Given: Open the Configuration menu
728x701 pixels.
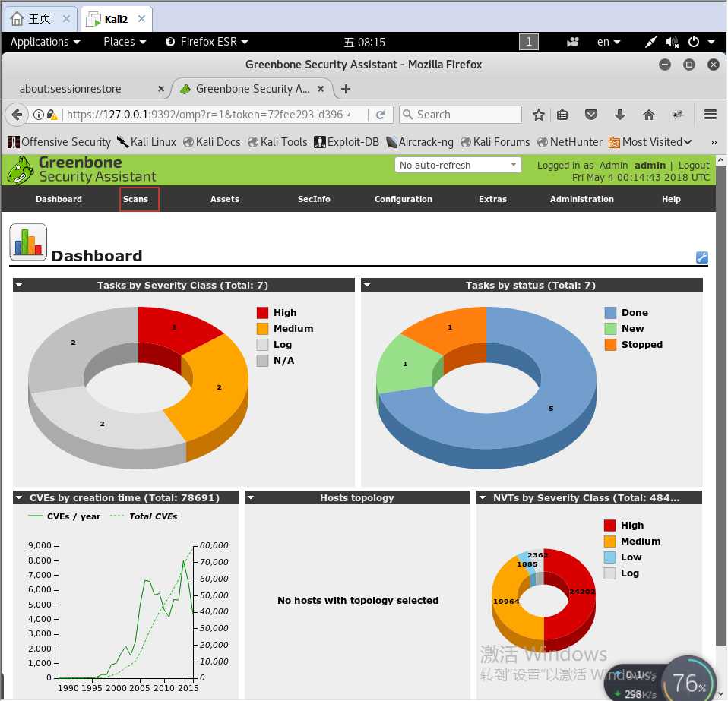Looking at the screenshot, I should [x=403, y=199].
